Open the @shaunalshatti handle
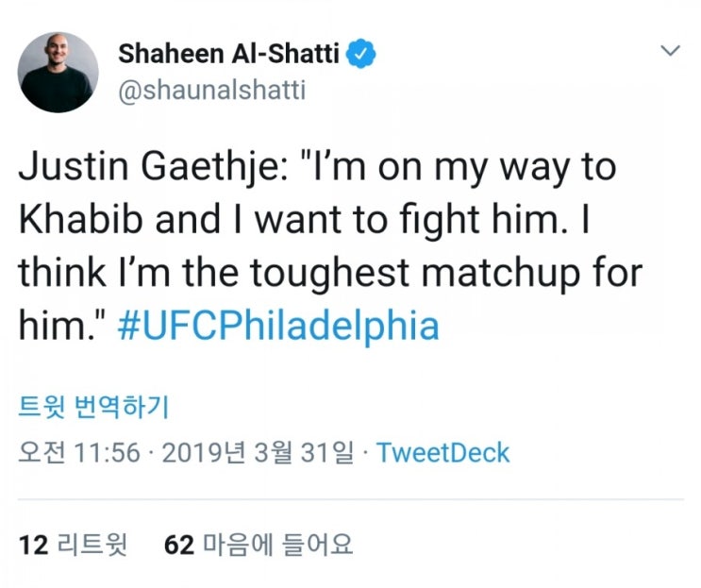The width and height of the screenshot is (701, 588). coord(212,90)
